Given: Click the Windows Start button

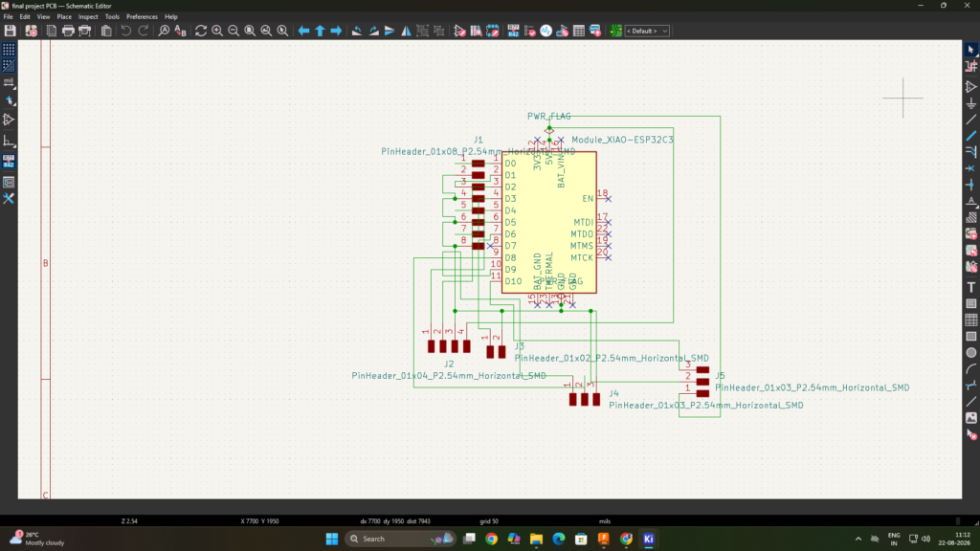Looking at the screenshot, I should click(332, 539).
